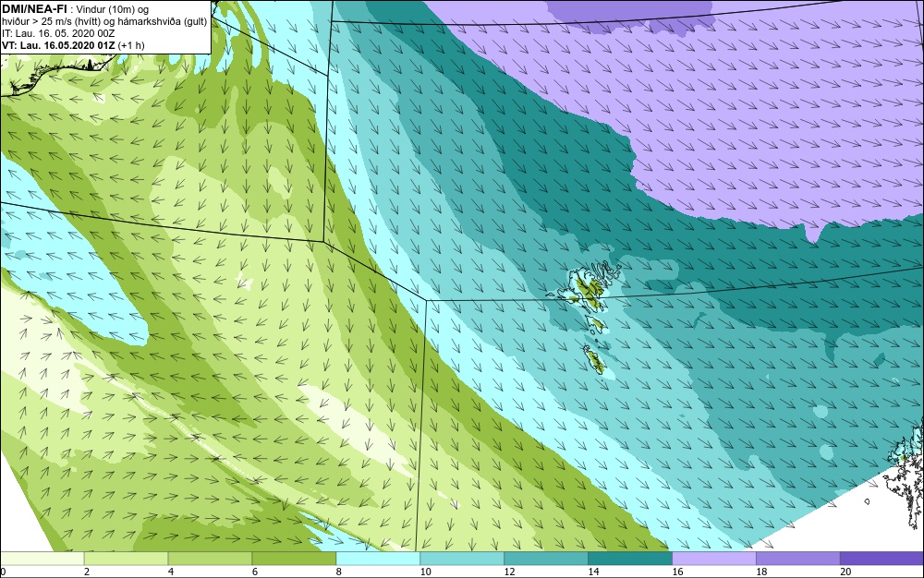Click the 16–18 m/s light purple legend swatch

(714, 559)
